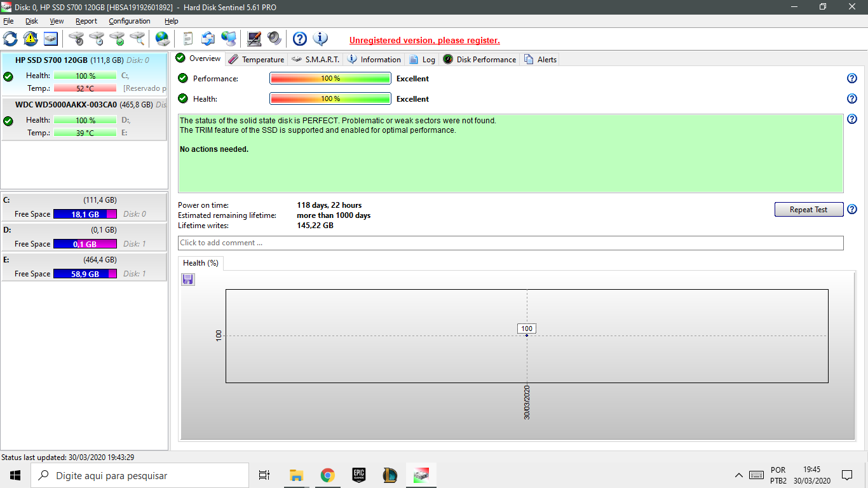Screen dimensions: 868x488
Task: Click green check icon next to Performance
Action: pos(183,78)
